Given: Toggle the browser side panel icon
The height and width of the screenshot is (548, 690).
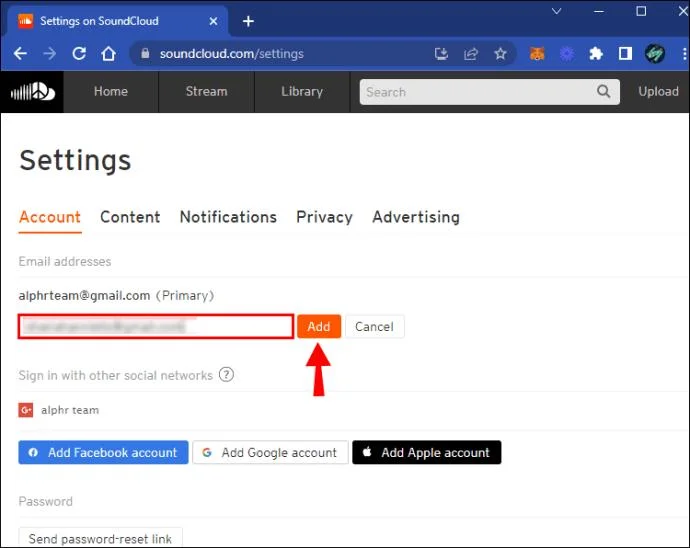Looking at the screenshot, I should (x=625, y=54).
